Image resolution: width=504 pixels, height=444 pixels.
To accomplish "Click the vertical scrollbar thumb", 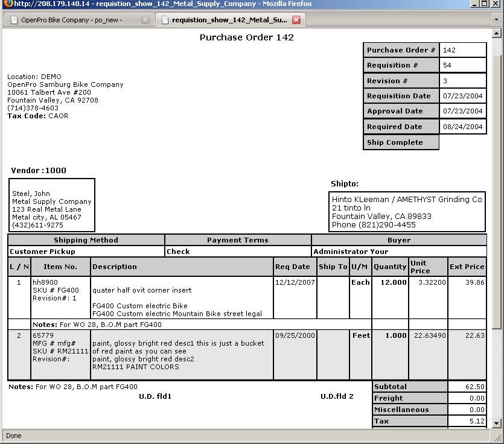I will (x=497, y=193).
